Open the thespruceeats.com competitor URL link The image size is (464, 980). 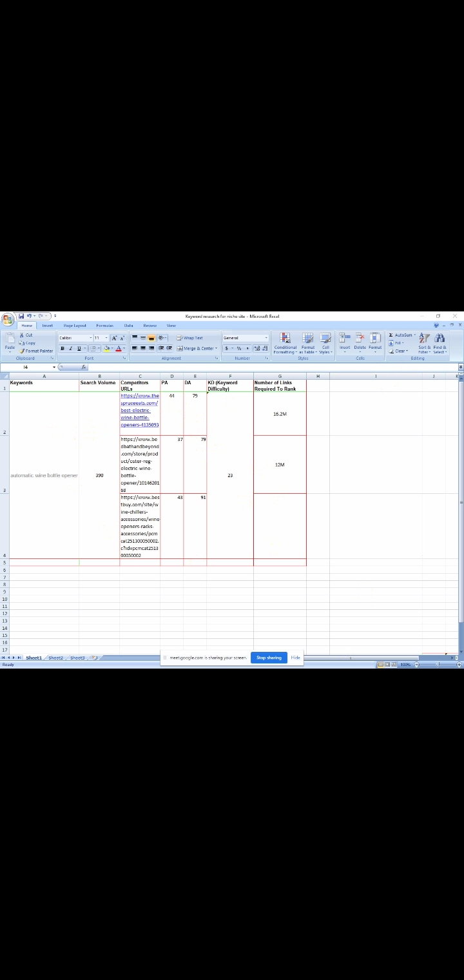coord(139,410)
